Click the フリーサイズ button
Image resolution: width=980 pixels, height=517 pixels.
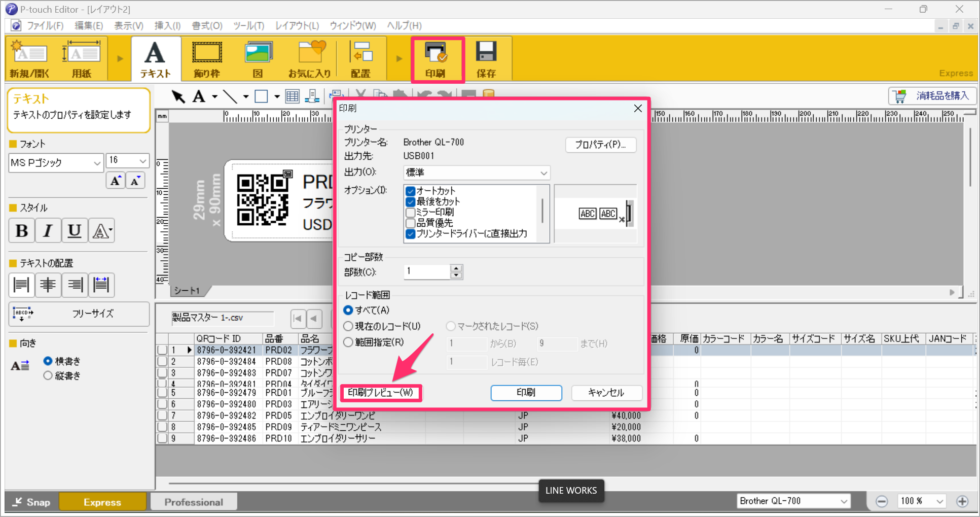pos(79,314)
